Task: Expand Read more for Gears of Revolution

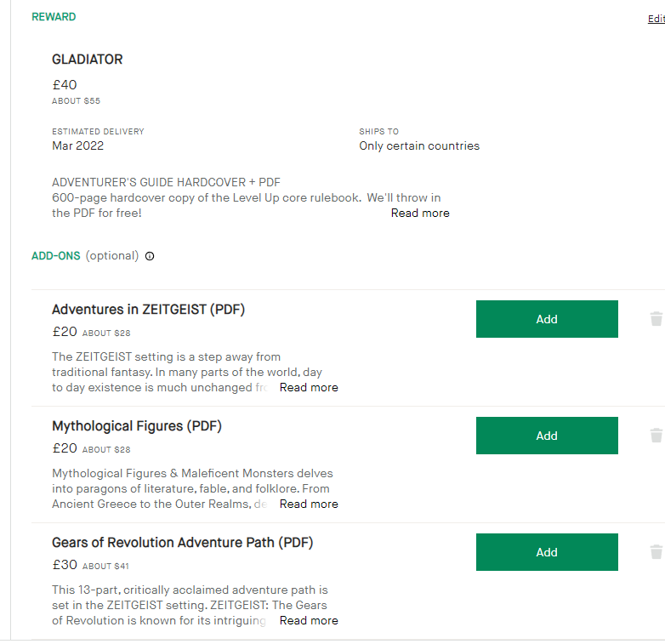Action: click(x=309, y=620)
